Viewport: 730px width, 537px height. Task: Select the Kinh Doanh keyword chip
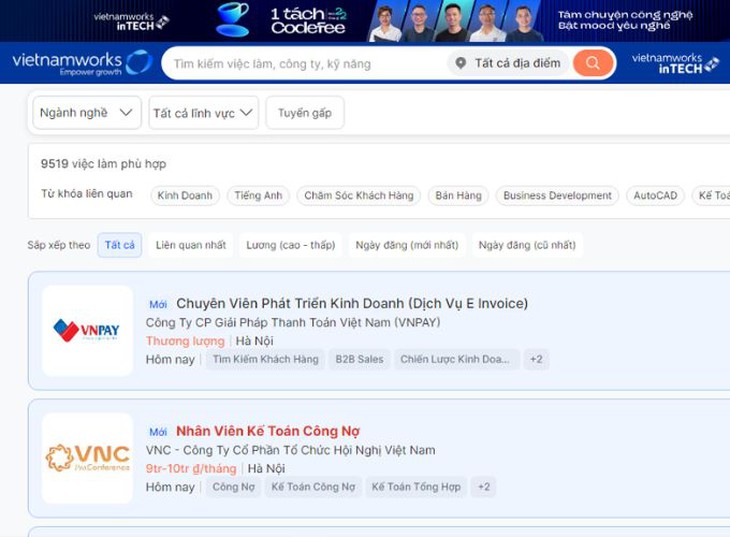185,196
